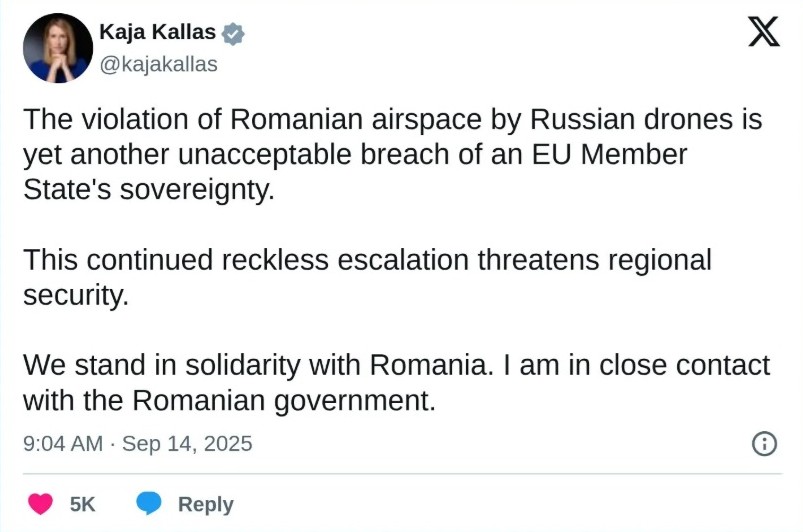803x532 pixels.
Task: Click the phrase "State's sovereignty."
Action: coord(148,190)
